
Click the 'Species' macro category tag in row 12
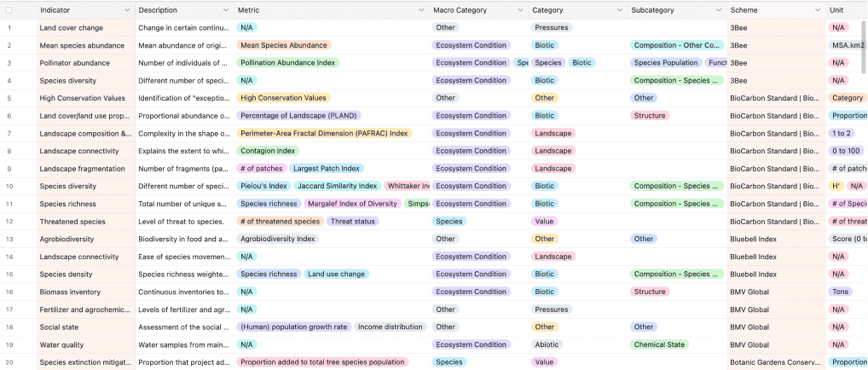pyautogui.click(x=449, y=222)
